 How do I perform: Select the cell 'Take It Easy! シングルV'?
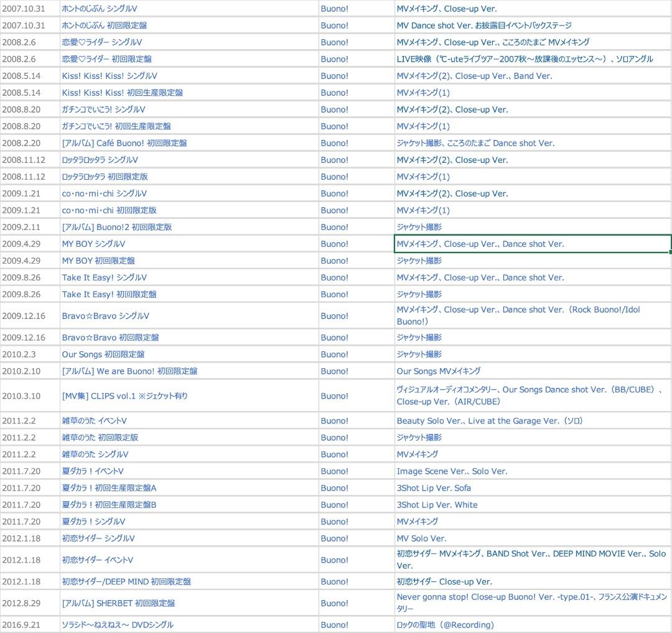coord(189,277)
